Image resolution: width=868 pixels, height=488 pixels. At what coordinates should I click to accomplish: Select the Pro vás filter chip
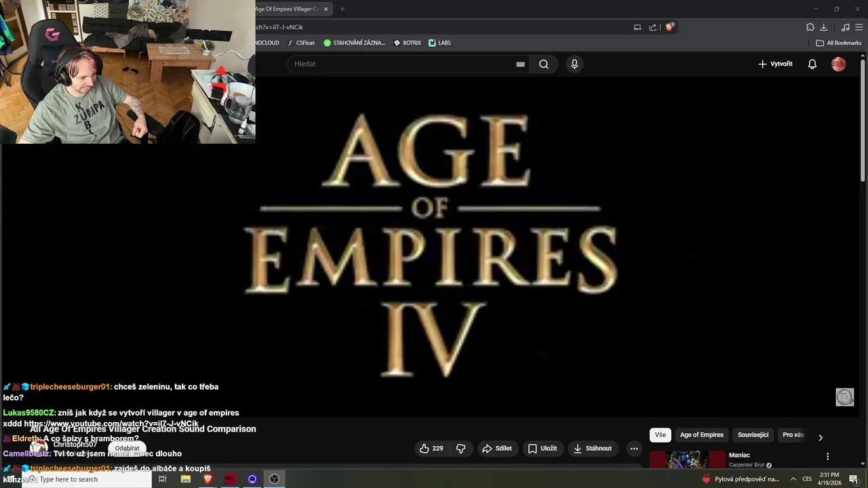[793, 435]
